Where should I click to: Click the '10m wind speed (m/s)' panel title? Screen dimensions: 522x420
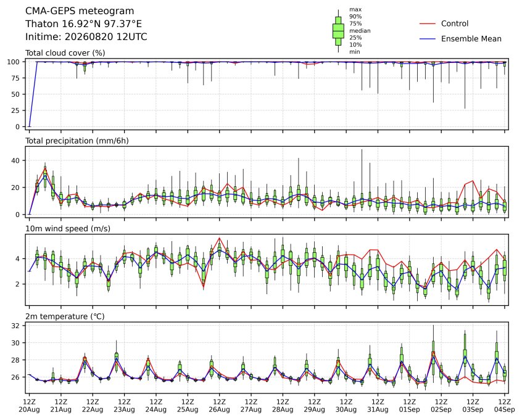click(68, 229)
